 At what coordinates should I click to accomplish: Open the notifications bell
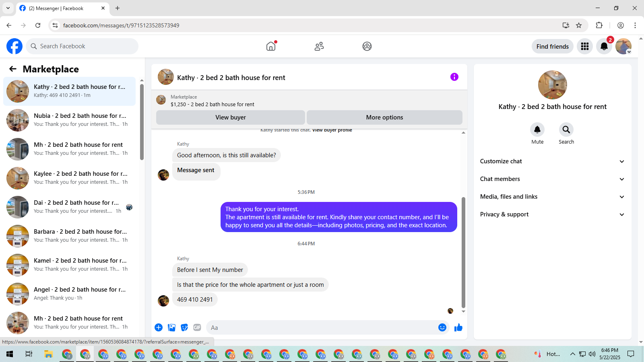604,46
